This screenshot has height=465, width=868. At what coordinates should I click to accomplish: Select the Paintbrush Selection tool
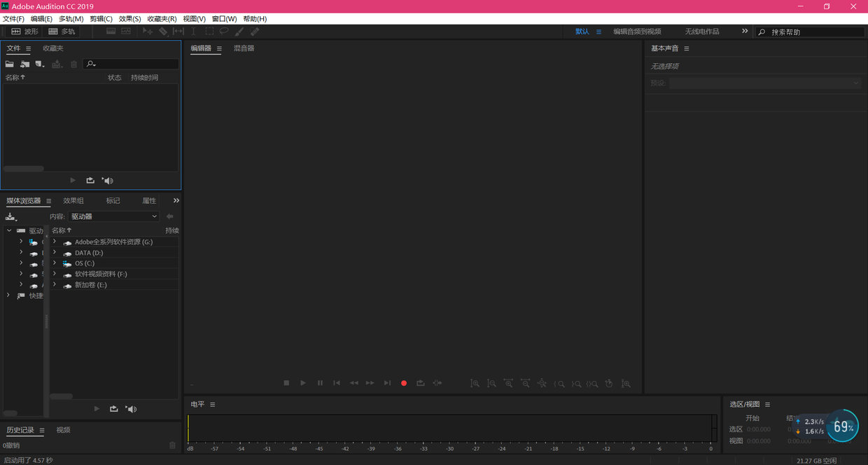(239, 32)
